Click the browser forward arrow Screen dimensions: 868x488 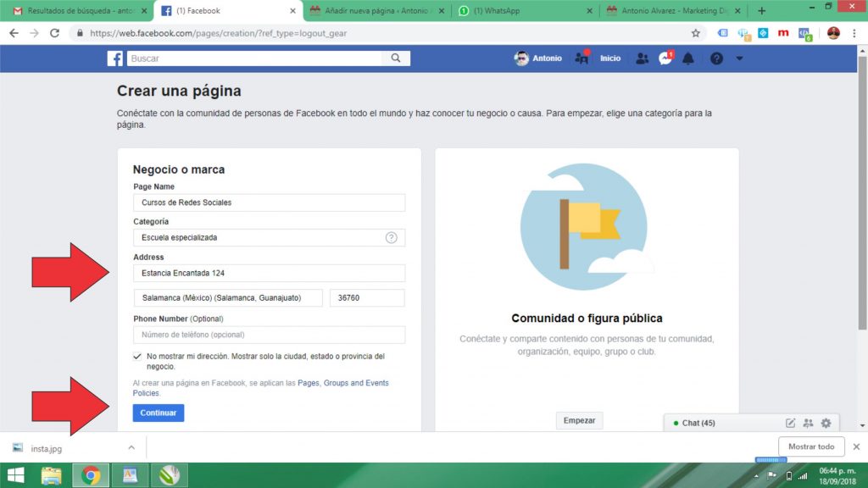[34, 33]
